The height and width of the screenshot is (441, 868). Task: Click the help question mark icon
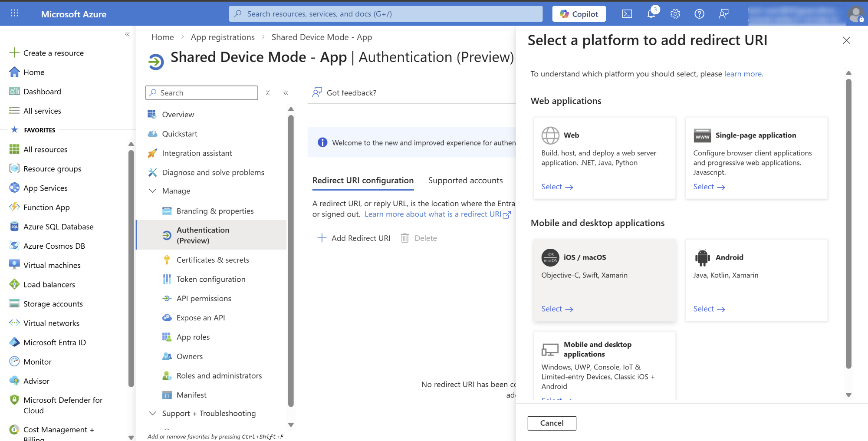(x=699, y=14)
